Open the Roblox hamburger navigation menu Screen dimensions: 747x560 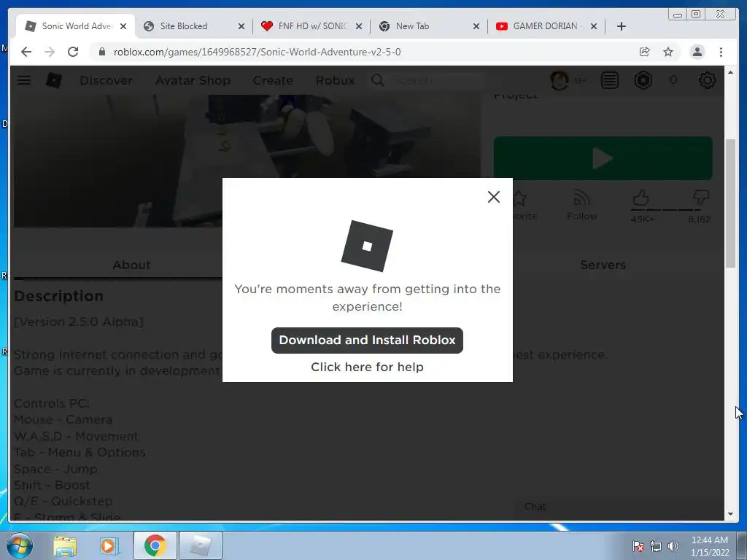24,80
